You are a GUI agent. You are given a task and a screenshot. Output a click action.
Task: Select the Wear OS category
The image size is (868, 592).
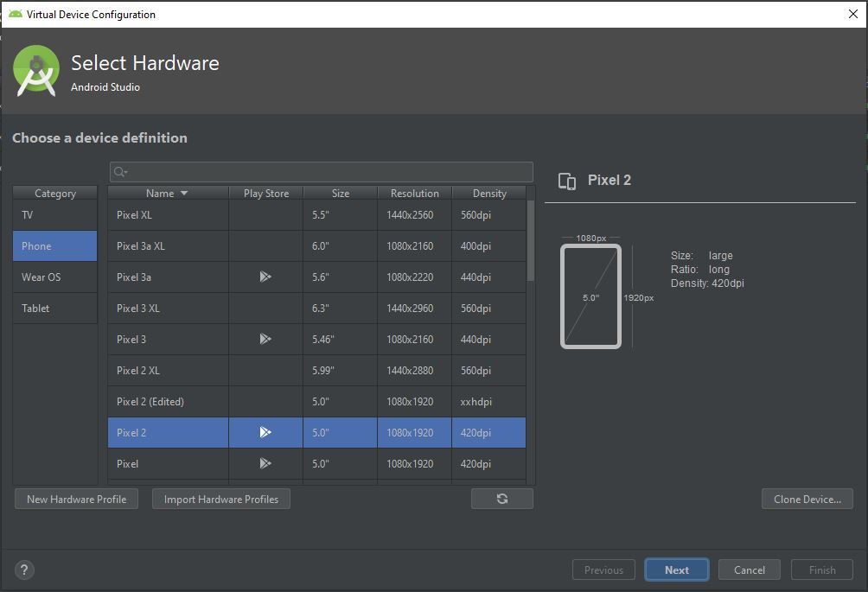point(54,277)
